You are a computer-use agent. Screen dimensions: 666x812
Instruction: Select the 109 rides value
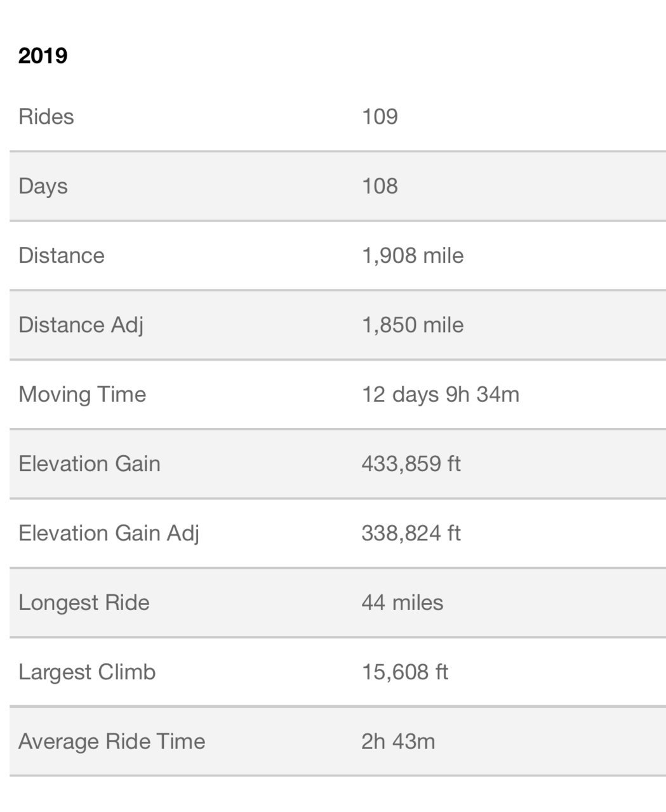tap(380, 116)
